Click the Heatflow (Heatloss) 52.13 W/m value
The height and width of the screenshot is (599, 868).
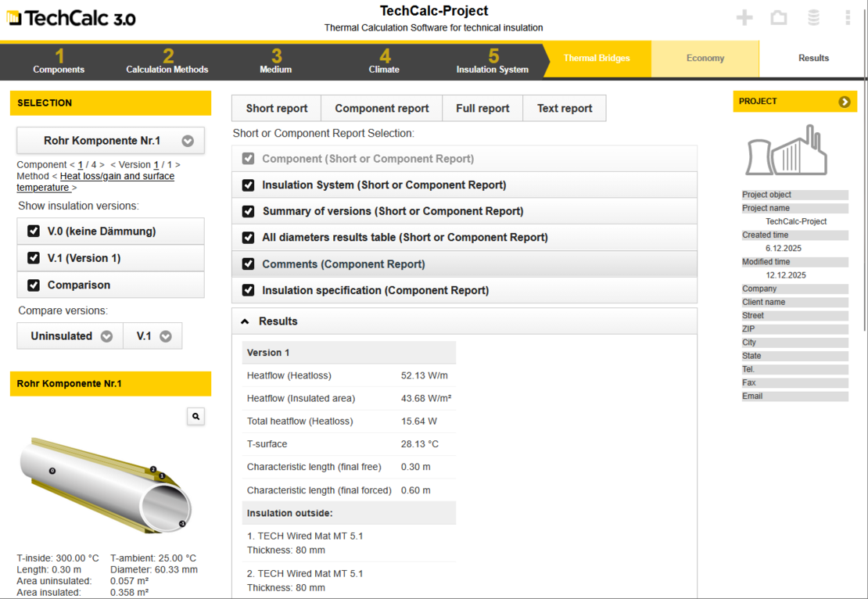coord(425,375)
